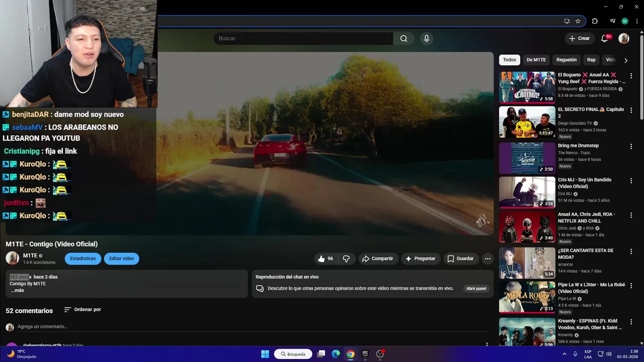Open the Ordenar por sort menu
Screen dimensions: 644x362
click(x=83, y=310)
